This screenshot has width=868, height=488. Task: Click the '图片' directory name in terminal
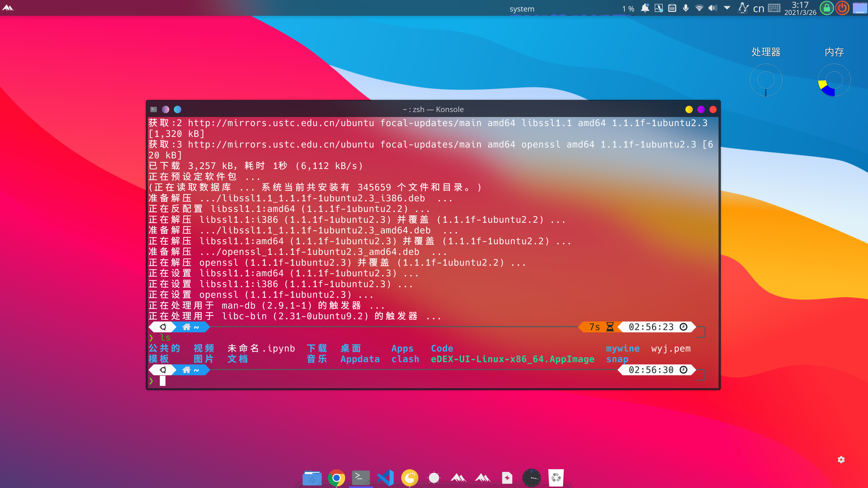[x=204, y=359]
